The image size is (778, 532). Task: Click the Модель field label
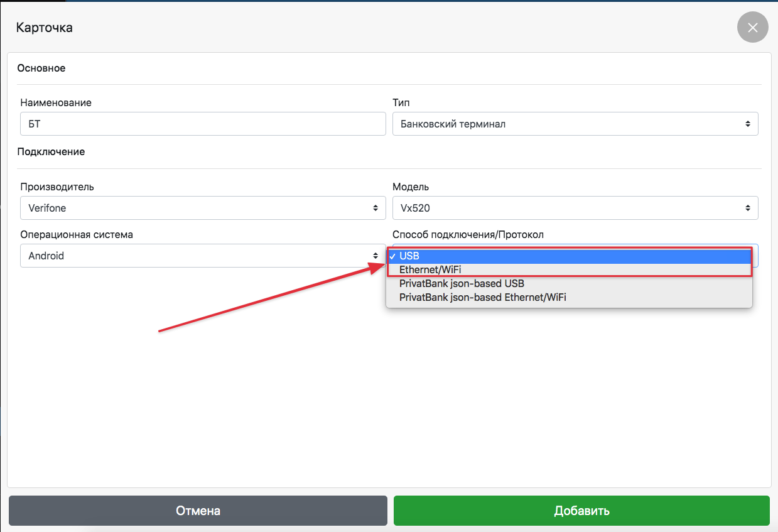411,187
